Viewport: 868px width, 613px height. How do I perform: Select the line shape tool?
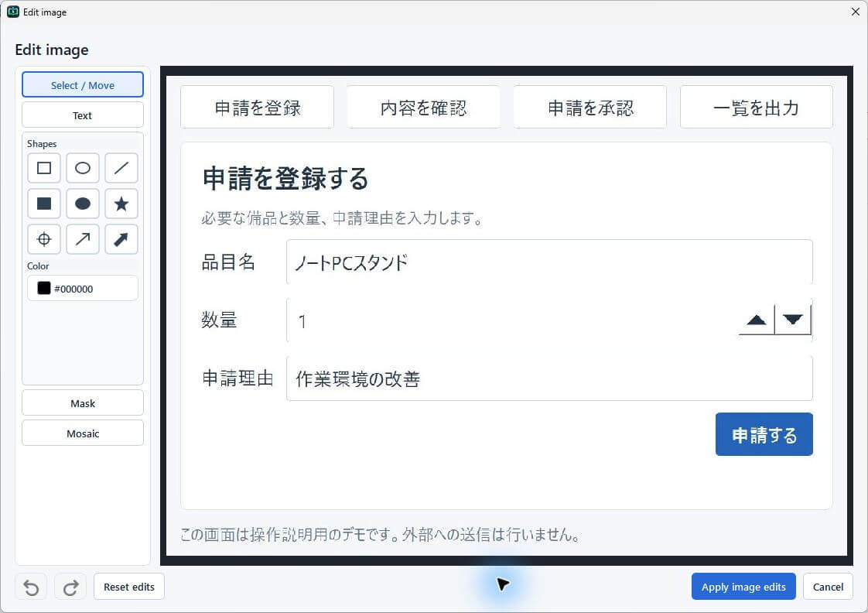coord(121,168)
